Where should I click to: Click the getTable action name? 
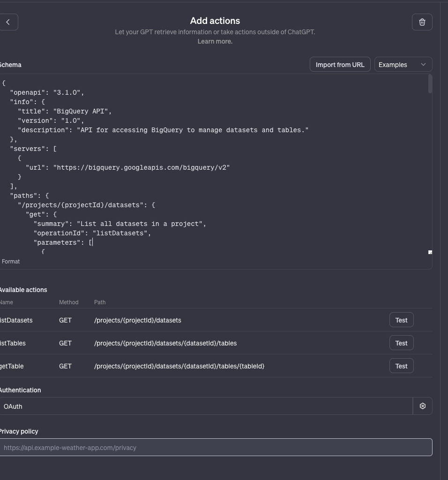point(12,366)
